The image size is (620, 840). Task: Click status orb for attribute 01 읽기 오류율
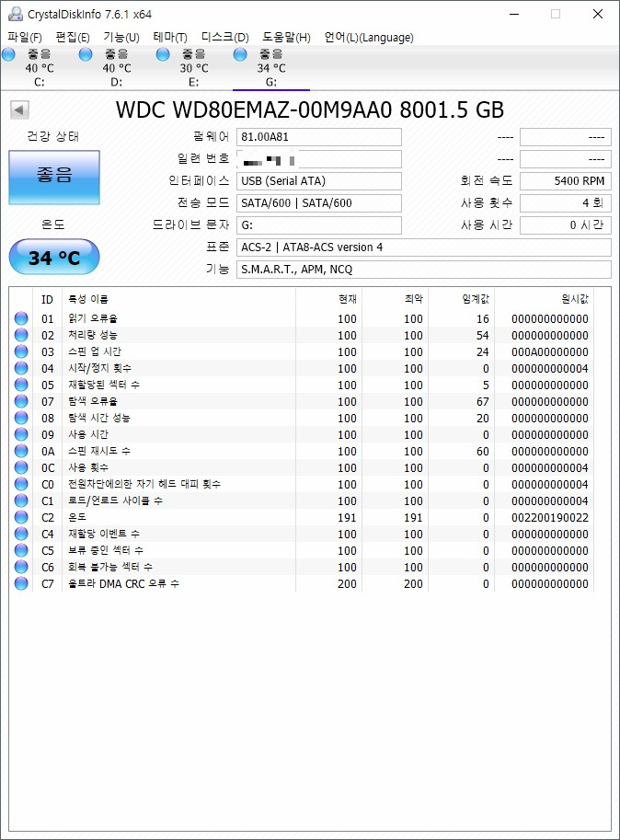pos(21,318)
